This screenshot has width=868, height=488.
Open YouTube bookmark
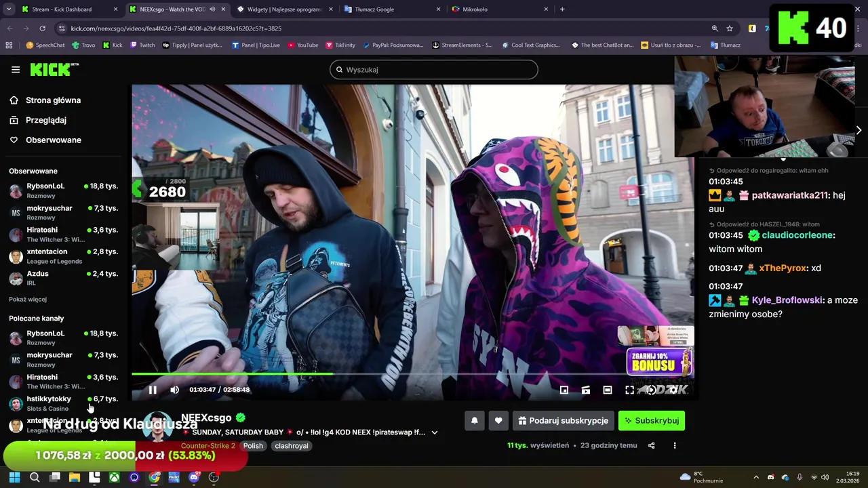pos(302,45)
